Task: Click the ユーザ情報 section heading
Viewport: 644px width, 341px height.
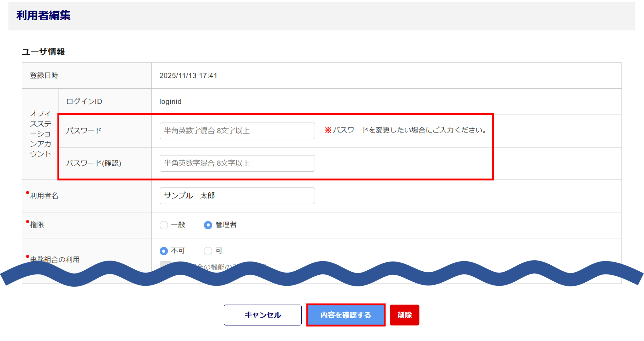Action: [44, 52]
